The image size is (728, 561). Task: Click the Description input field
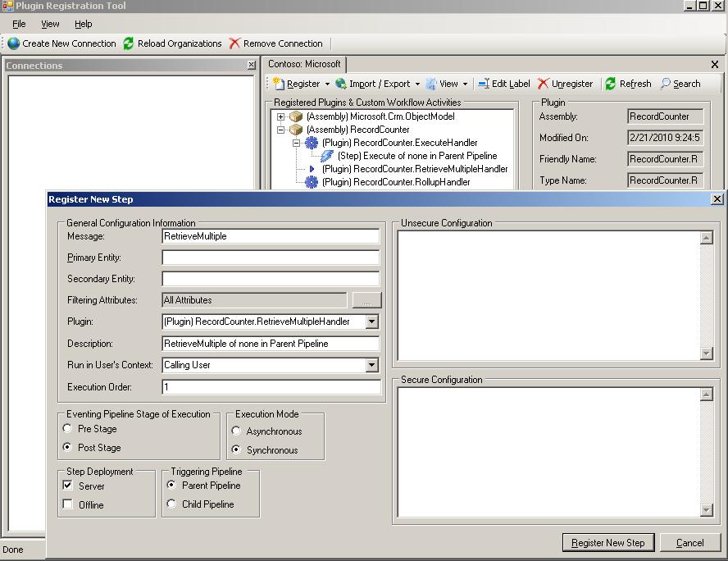point(271,344)
